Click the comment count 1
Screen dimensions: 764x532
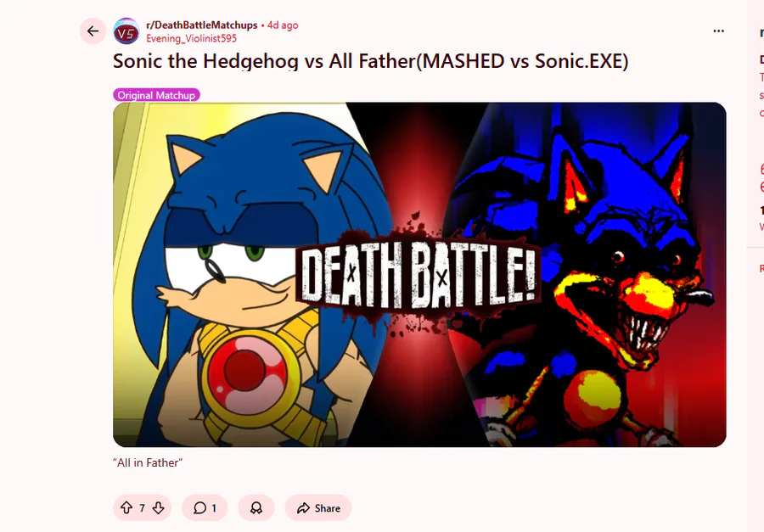(214, 508)
